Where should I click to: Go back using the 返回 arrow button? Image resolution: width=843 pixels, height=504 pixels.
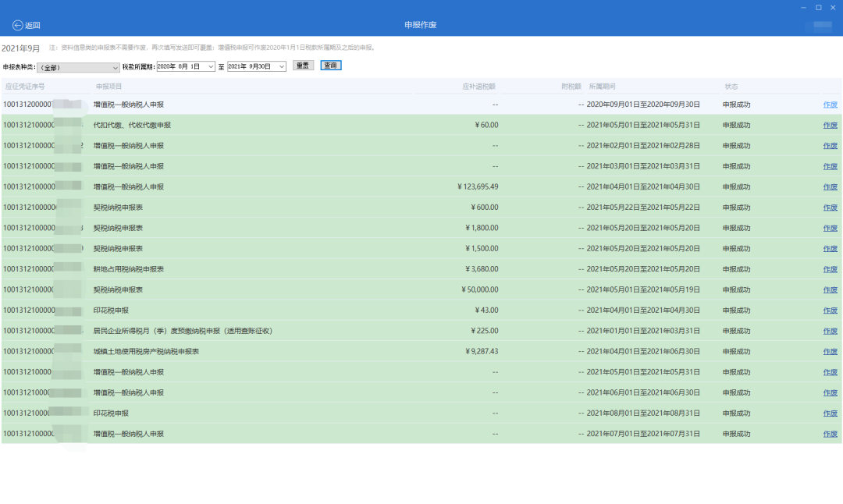pos(27,25)
